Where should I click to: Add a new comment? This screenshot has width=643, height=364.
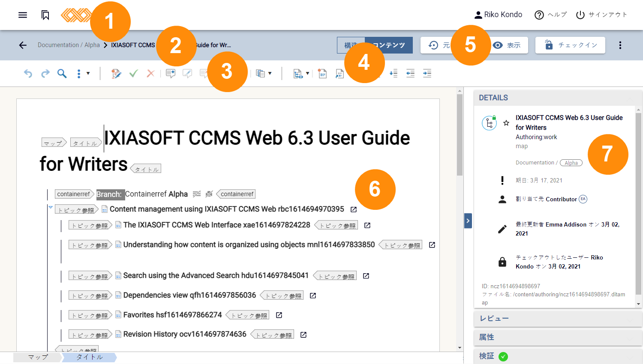coord(171,74)
